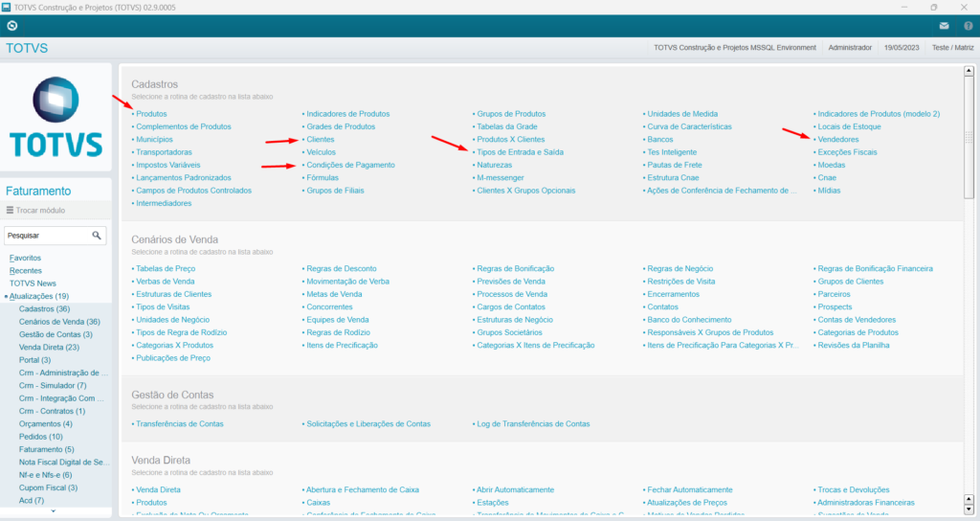Select Cenários de Venda (36) in tree
The width and height of the screenshot is (980, 521).
coord(59,322)
